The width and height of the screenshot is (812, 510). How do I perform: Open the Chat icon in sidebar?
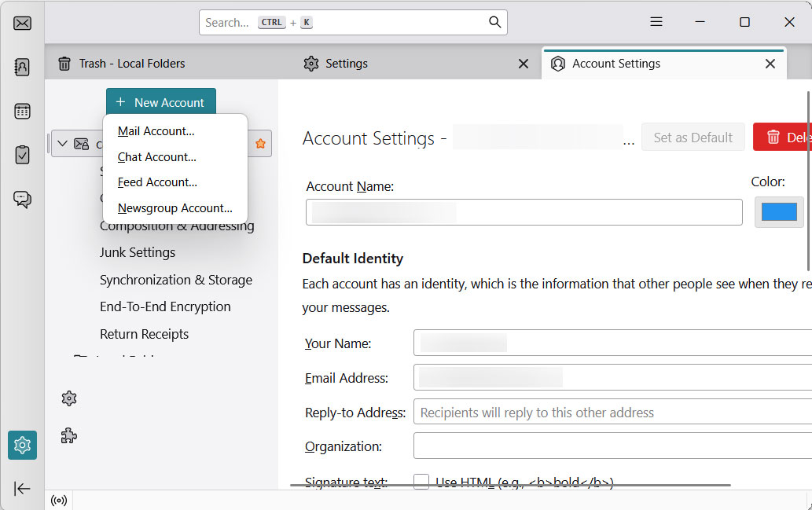pos(22,200)
